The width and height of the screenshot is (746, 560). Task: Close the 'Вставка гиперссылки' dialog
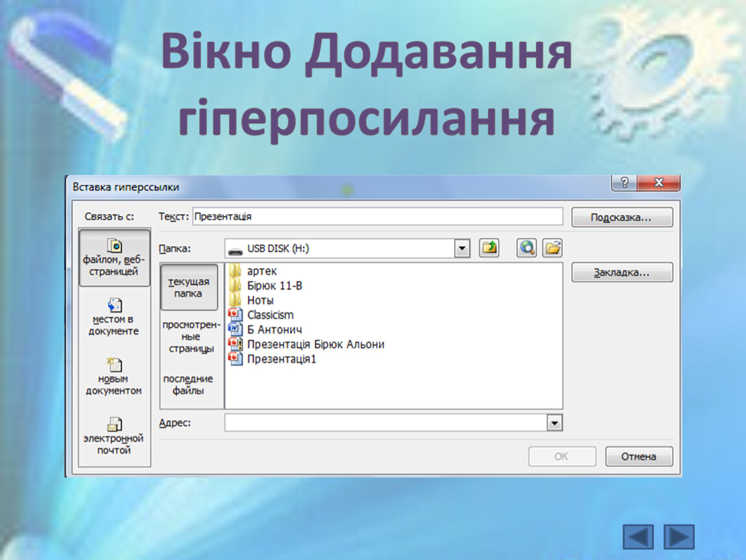(x=659, y=183)
